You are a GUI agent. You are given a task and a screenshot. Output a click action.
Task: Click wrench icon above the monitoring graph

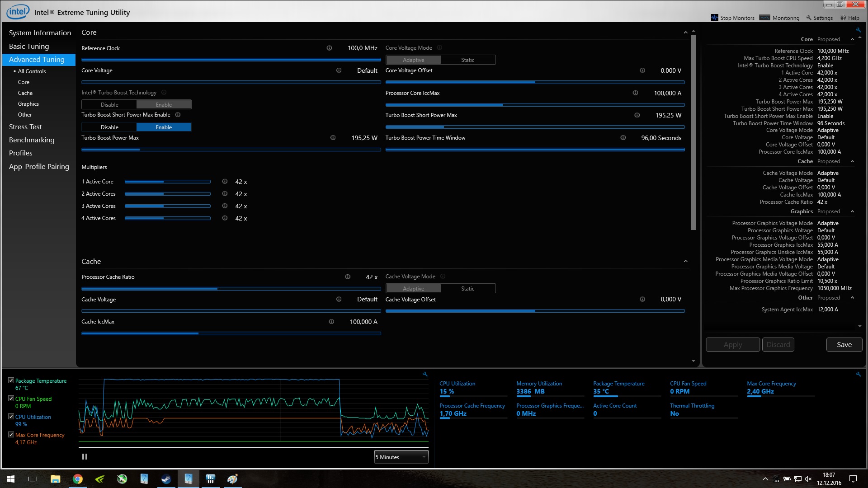(425, 374)
